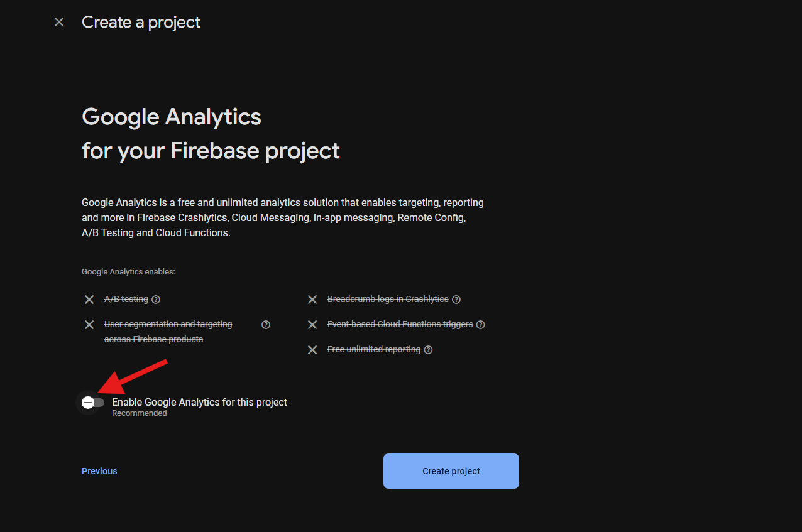
Task: Close the Create a project dialog
Action: click(x=59, y=22)
